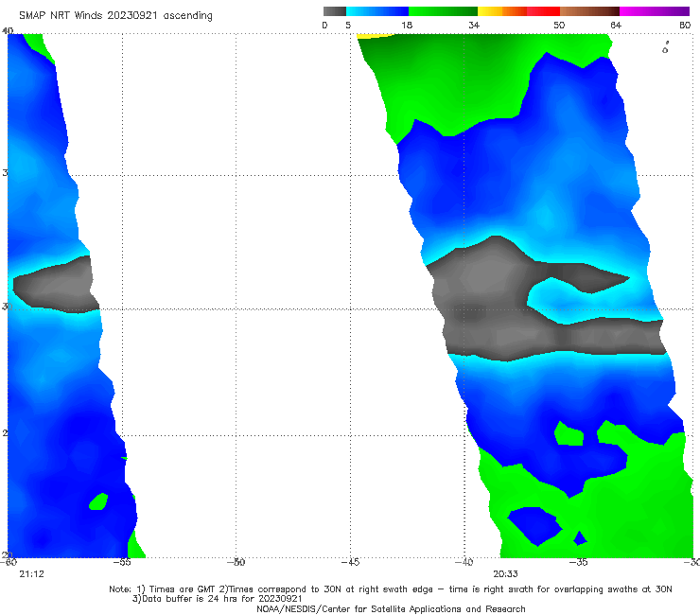Click the magenta segment of the color bar

655,11
